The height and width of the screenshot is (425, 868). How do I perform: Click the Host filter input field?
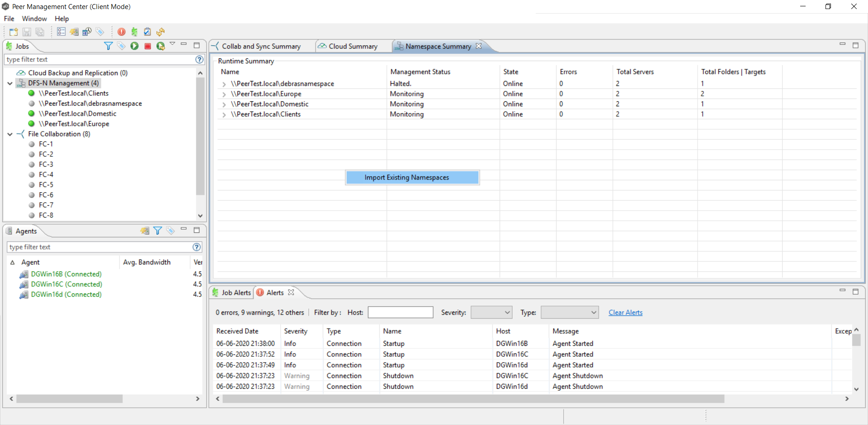(x=401, y=312)
